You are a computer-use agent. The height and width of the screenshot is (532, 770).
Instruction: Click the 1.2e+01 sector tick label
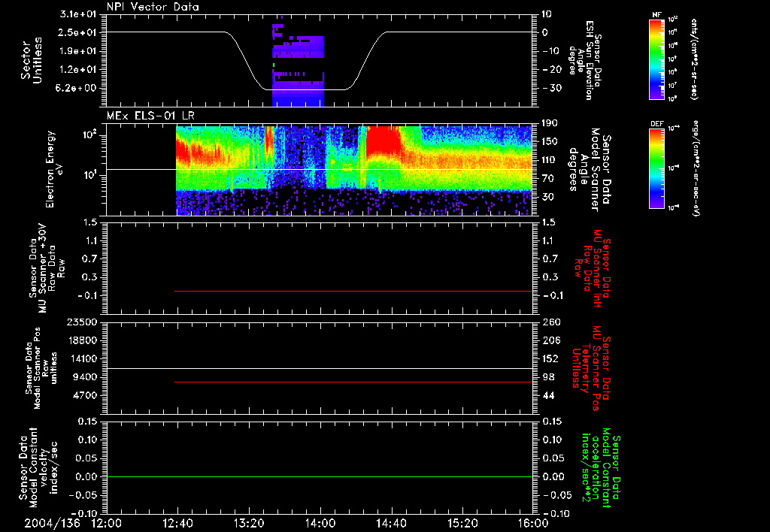point(78,70)
